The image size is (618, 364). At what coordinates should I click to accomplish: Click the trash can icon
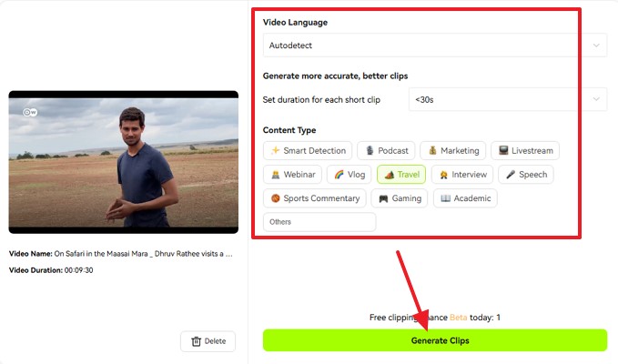click(x=196, y=341)
